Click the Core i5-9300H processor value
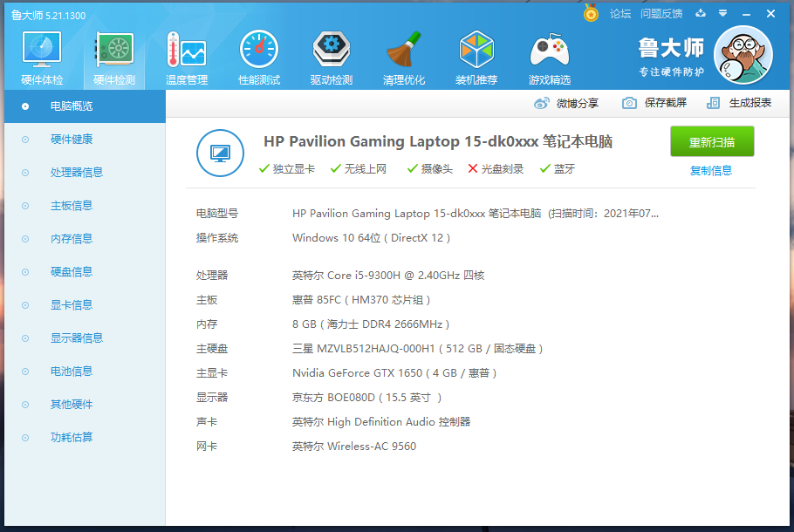The height and width of the screenshot is (532, 794). coord(388,276)
